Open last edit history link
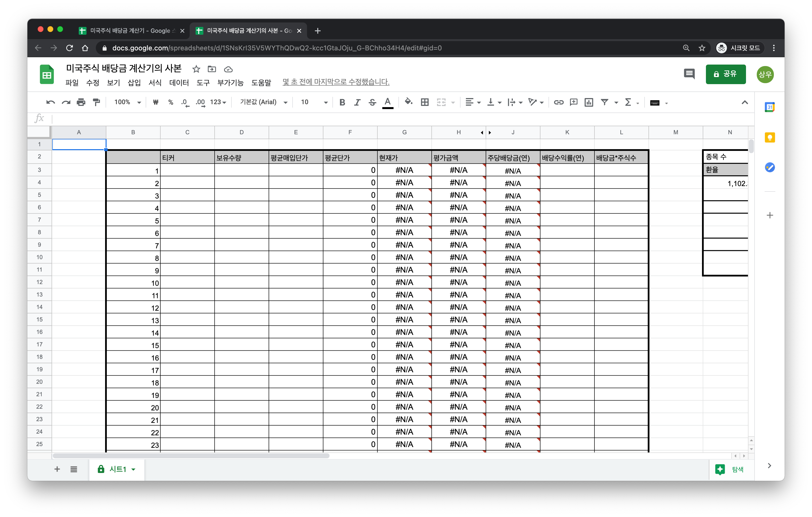Viewport: 812px width, 517px height. [336, 82]
